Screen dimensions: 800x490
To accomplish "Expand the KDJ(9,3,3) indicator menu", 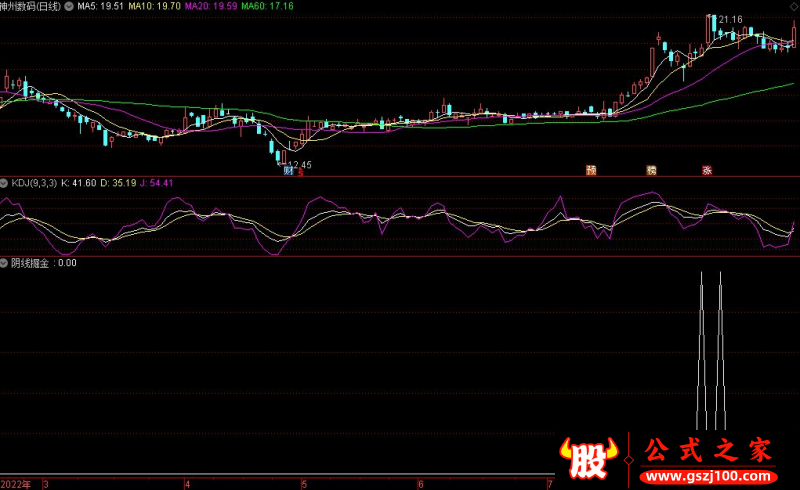I will pyautogui.click(x=4, y=183).
